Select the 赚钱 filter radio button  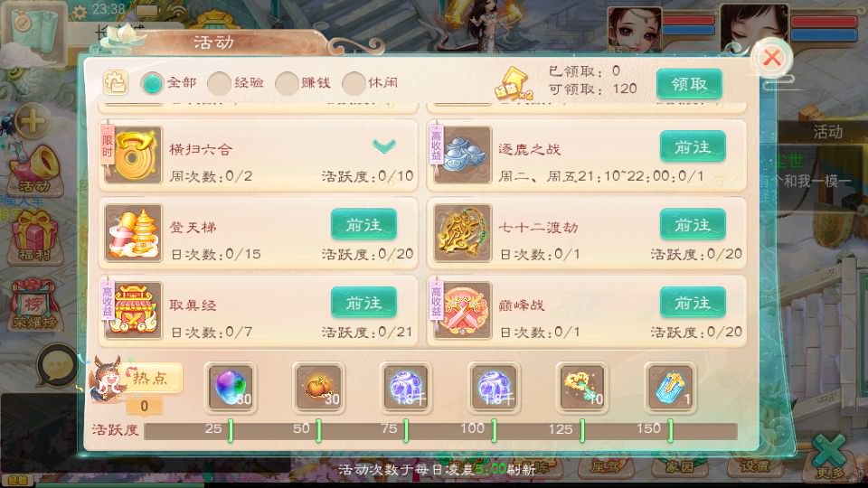(287, 83)
